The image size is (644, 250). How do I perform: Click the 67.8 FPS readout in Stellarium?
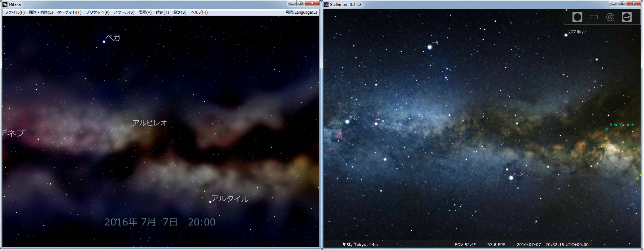pyautogui.click(x=496, y=244)
